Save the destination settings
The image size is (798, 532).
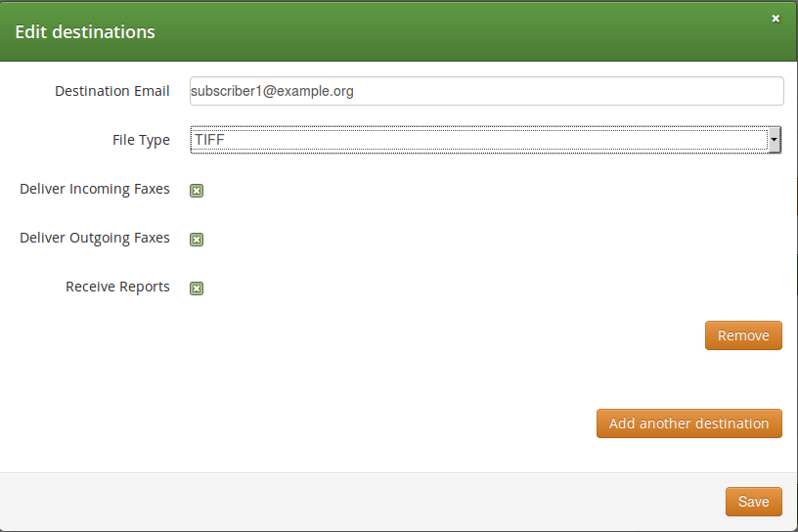(753, 502)
